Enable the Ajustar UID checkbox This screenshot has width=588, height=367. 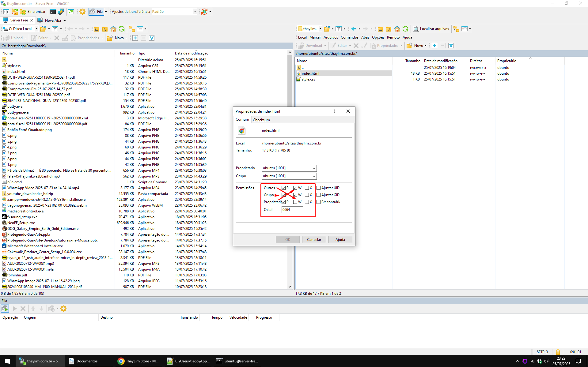tap(319, 188)
